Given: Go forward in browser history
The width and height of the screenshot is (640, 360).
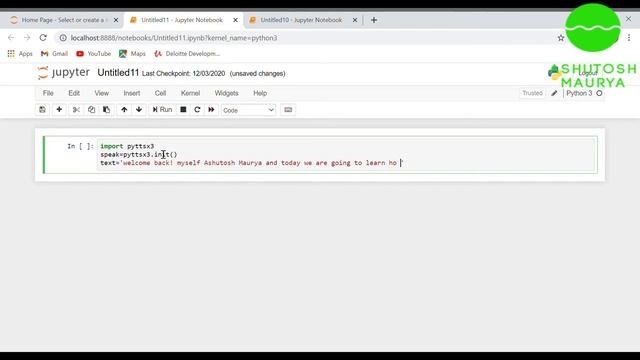Looking at the screenshot, I should click(27, 38).
